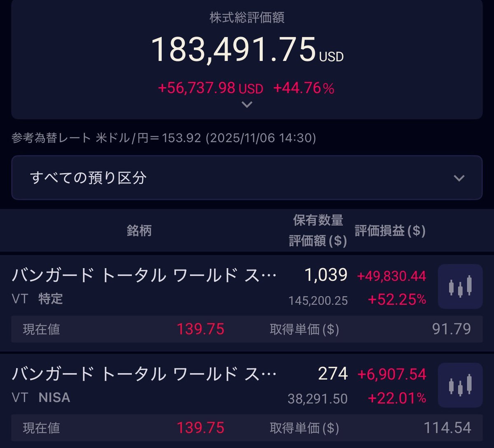Tap the +56,737.98 USD total gain
Screen dimensions: 494x448
[210, 88]
